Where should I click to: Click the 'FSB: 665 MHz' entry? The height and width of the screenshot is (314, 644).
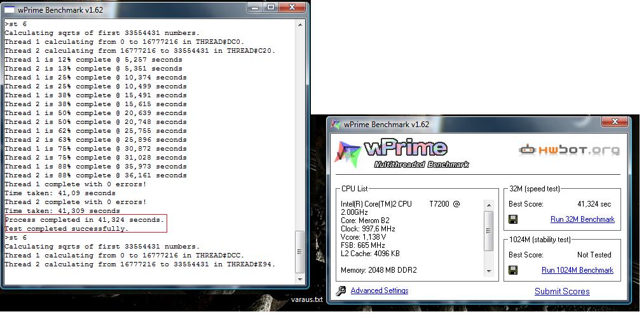coord(362,245)
